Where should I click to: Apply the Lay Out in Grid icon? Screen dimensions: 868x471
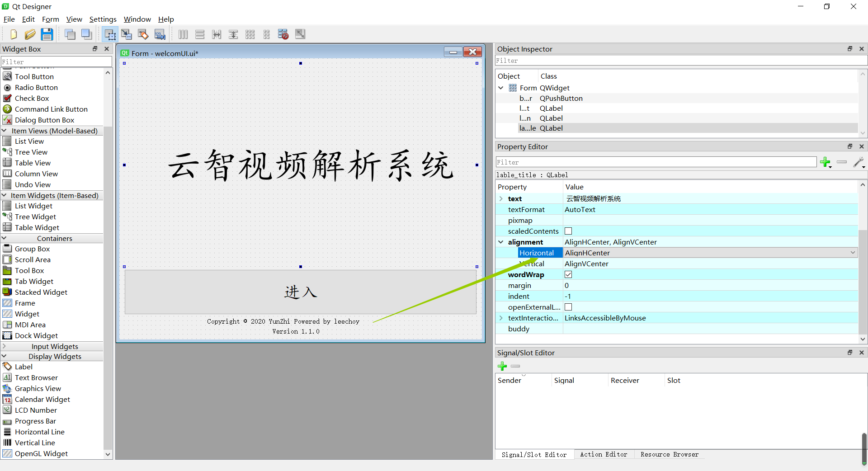coord(250,34)
